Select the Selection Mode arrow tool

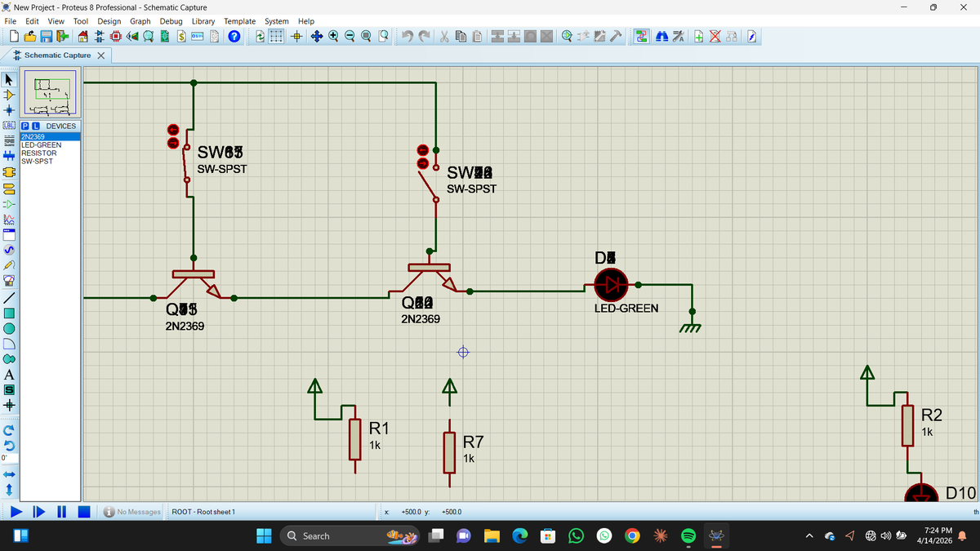coord(9,80)
